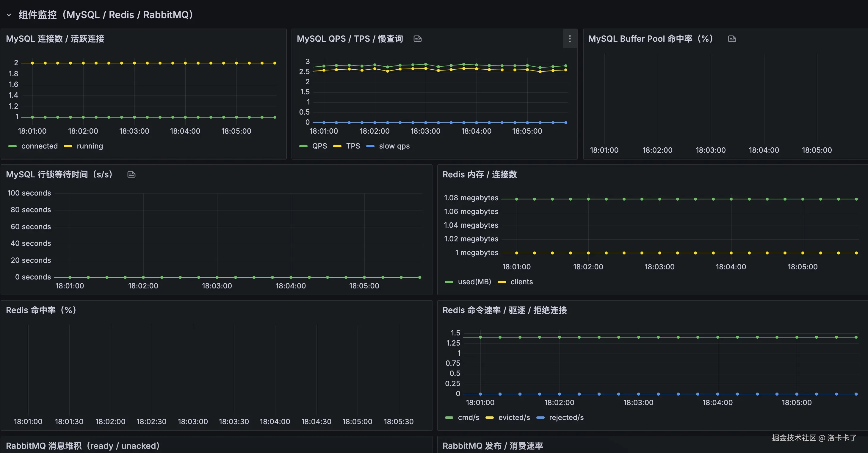Toggle the running series in the legend
This screenshot has height=453, width=868.
point(90,146)
